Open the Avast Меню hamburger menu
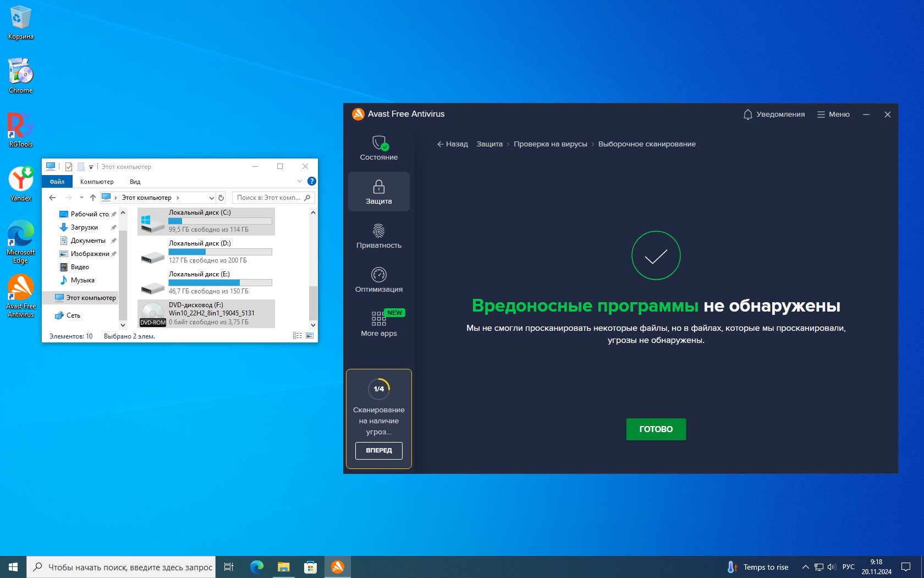This screenshot has width=924, height=578. pos(833,114)
